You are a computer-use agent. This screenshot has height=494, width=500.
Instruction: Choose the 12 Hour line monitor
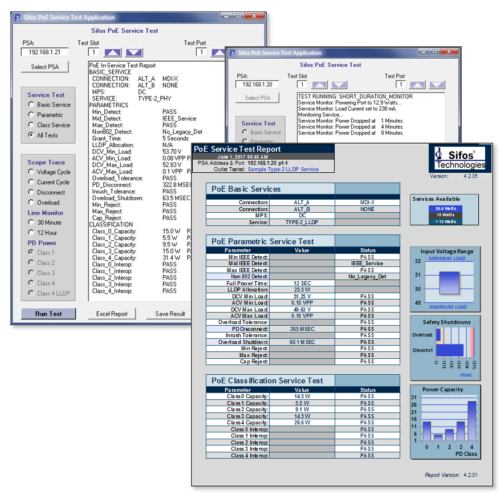pyautogui.click(x=31, y=232)
